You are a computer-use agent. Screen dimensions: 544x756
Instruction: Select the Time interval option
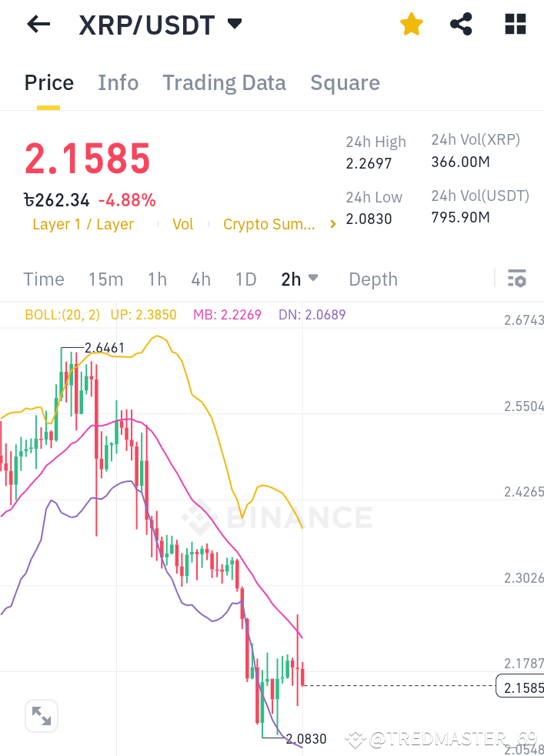(x=43, y=279)
